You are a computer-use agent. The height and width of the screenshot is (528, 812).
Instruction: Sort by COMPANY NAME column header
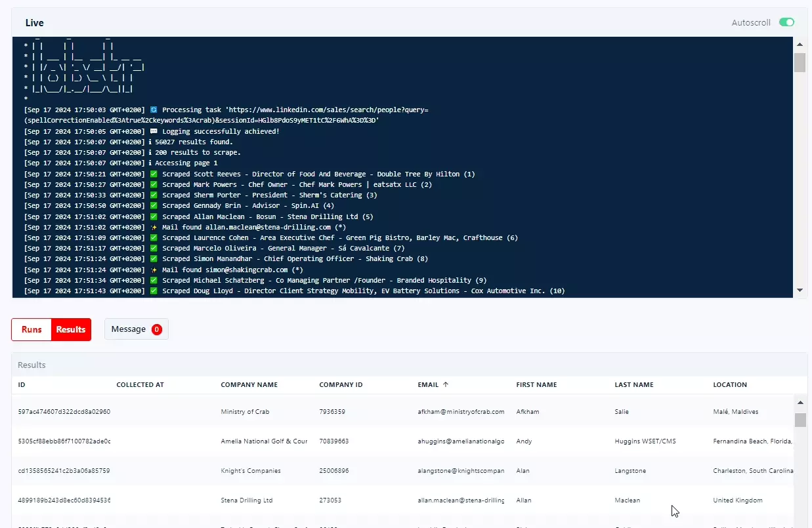coord(249,385)
